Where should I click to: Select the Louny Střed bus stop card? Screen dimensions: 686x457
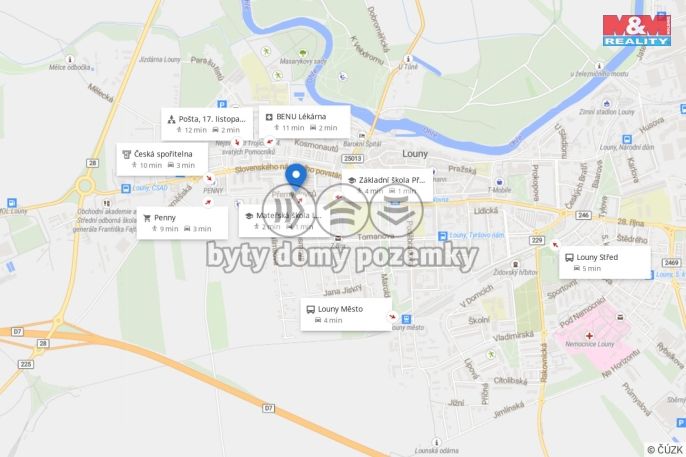605,262
